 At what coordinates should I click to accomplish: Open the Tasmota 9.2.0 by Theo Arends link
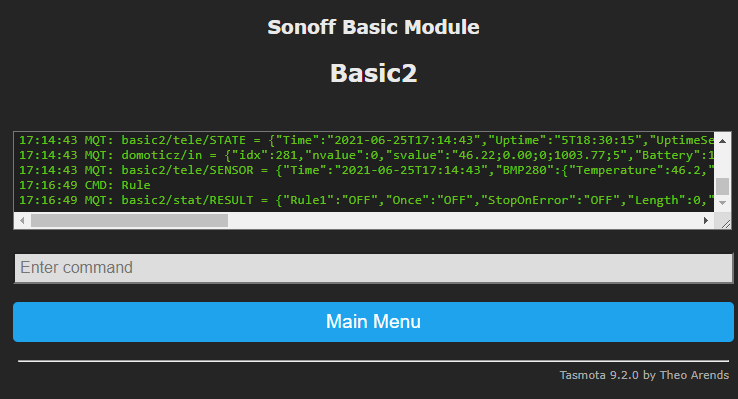point(644,375)
